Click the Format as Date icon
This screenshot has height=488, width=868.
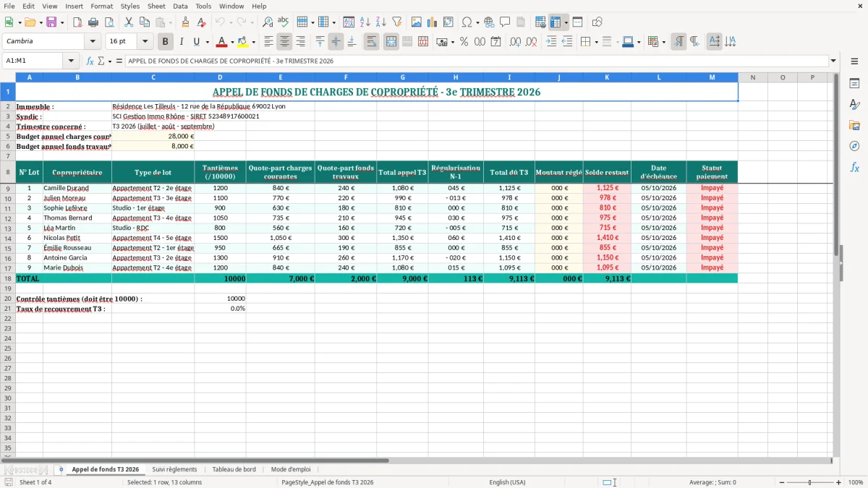coord(495,42)
